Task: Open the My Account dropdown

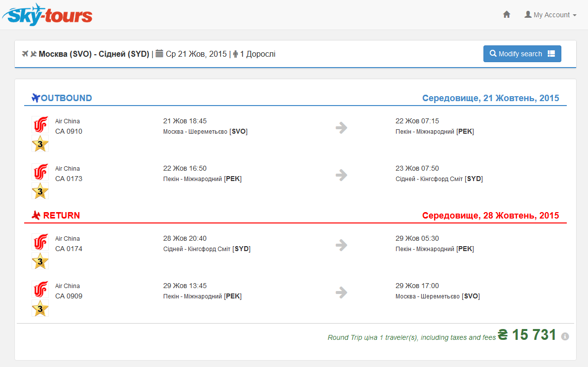Action: pyautogui.click(x=550, y=15)
